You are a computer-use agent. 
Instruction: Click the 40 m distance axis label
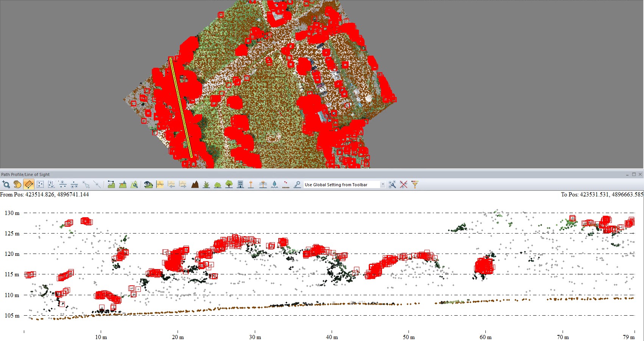[332, 337]
